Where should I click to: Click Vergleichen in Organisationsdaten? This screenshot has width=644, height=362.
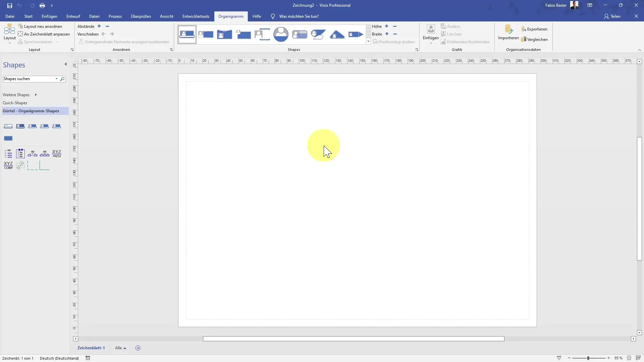[x=534, y=39]
